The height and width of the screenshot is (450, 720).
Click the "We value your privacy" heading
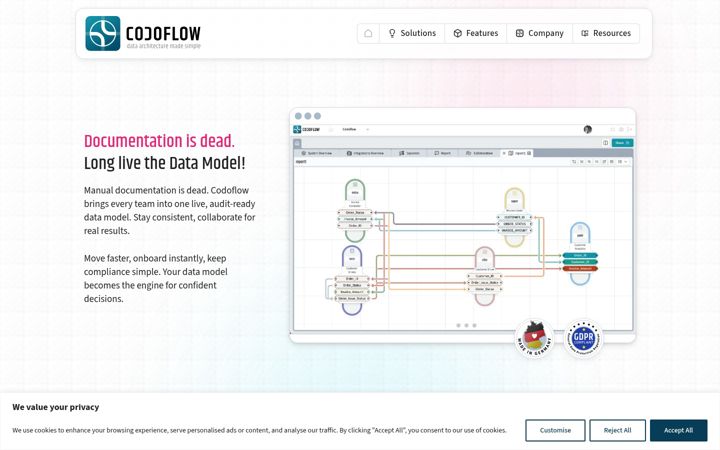tap(56, 407)
